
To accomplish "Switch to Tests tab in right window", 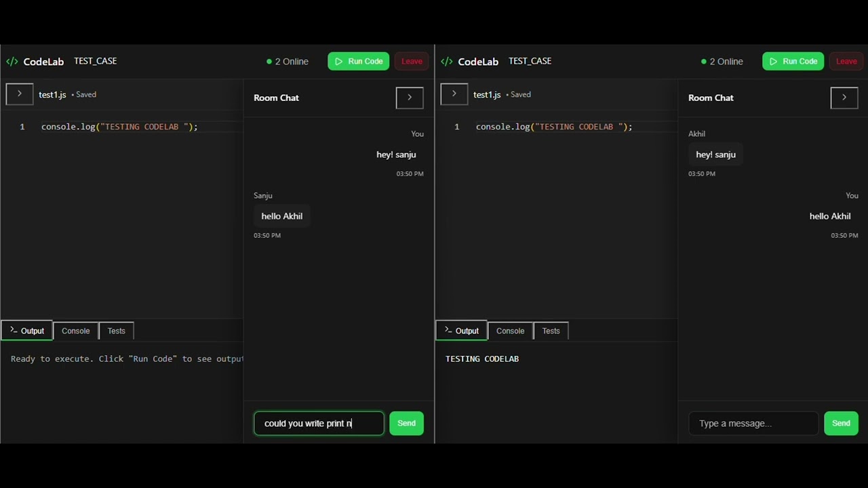I will pyautogui.click(x=551, y=331).
